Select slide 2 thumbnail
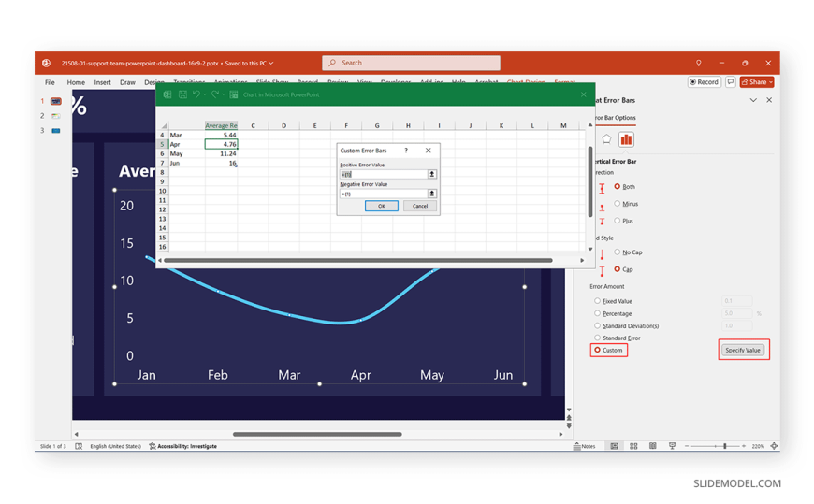Screen dimensions: 814x504 coord(55,116)
